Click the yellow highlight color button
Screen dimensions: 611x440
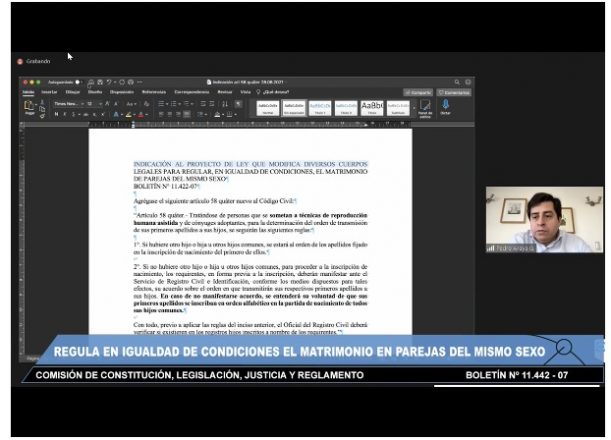click(128, 114)
